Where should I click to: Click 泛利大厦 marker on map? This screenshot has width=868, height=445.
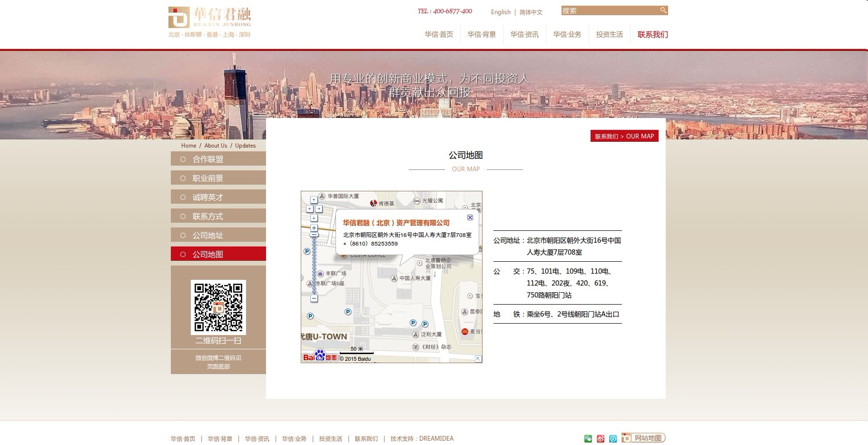(415, 335)
